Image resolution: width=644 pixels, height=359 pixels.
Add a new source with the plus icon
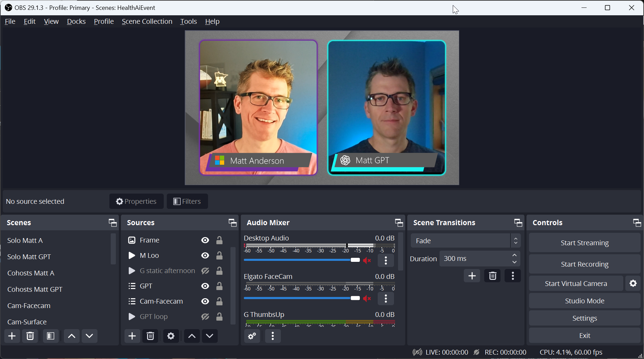pos(132,336)
